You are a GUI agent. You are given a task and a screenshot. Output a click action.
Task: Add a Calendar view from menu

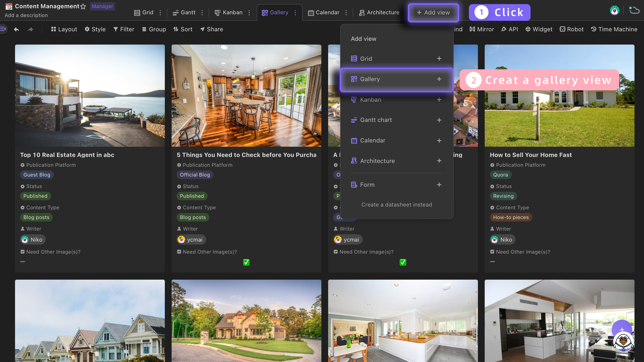coord(397,140)
